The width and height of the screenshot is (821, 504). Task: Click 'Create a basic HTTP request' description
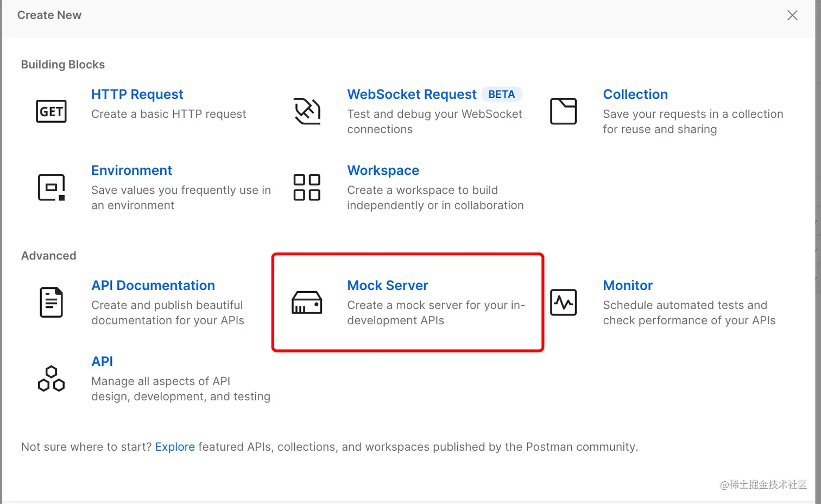point(169,114)
